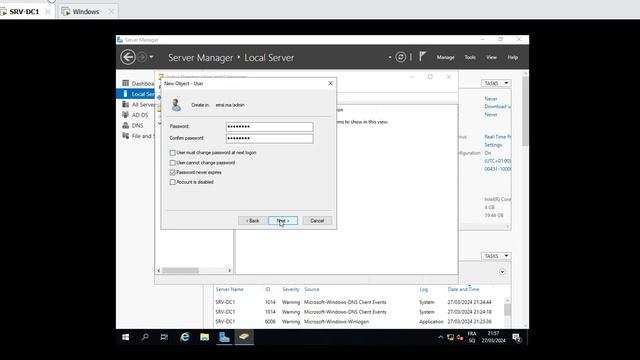Screen dimensions: 640x360
Task: Sort events by Severity column
Action: pyautogui.click(x=291, y=289)
